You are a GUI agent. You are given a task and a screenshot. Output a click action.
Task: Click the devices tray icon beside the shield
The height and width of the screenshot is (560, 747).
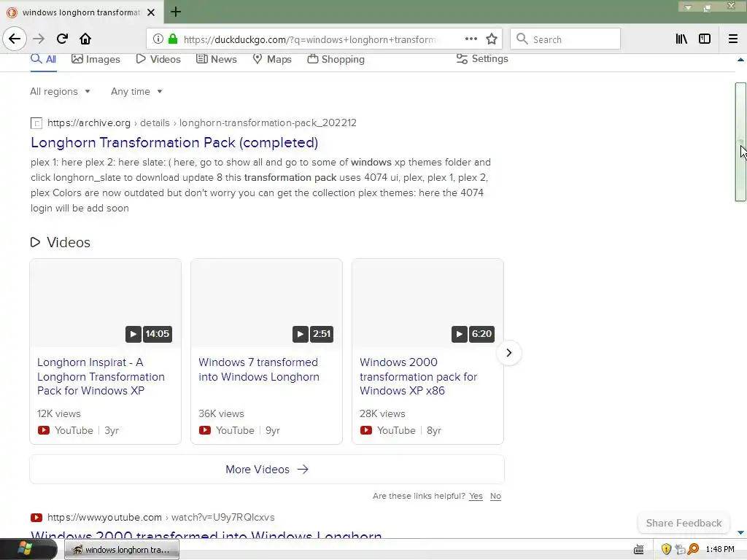(680, 549)
